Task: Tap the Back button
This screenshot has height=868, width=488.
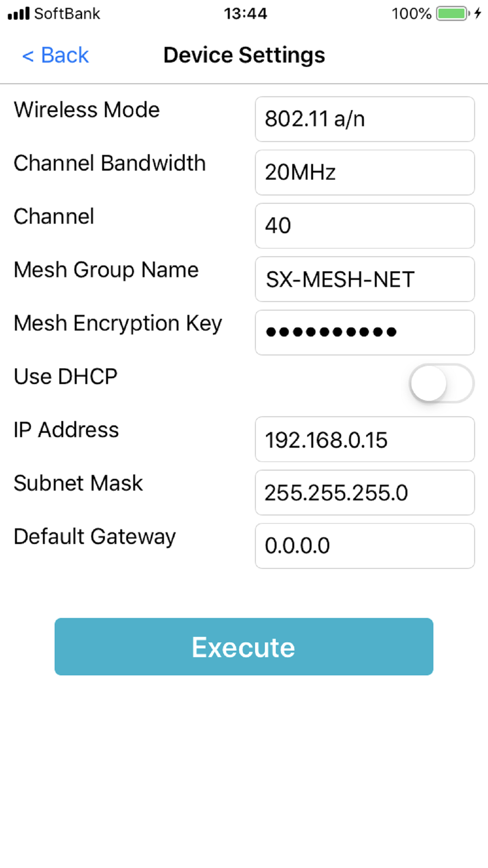Action: (56, 55)
